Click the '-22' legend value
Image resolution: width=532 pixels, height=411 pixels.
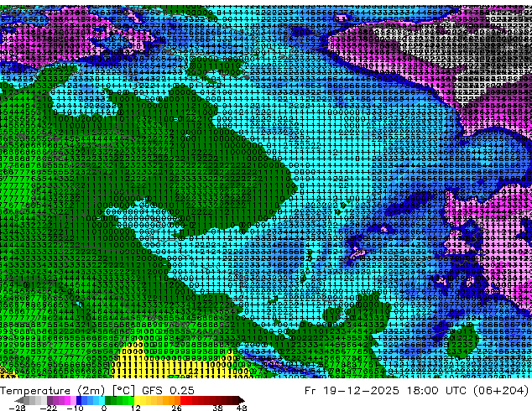coord(48,408)
